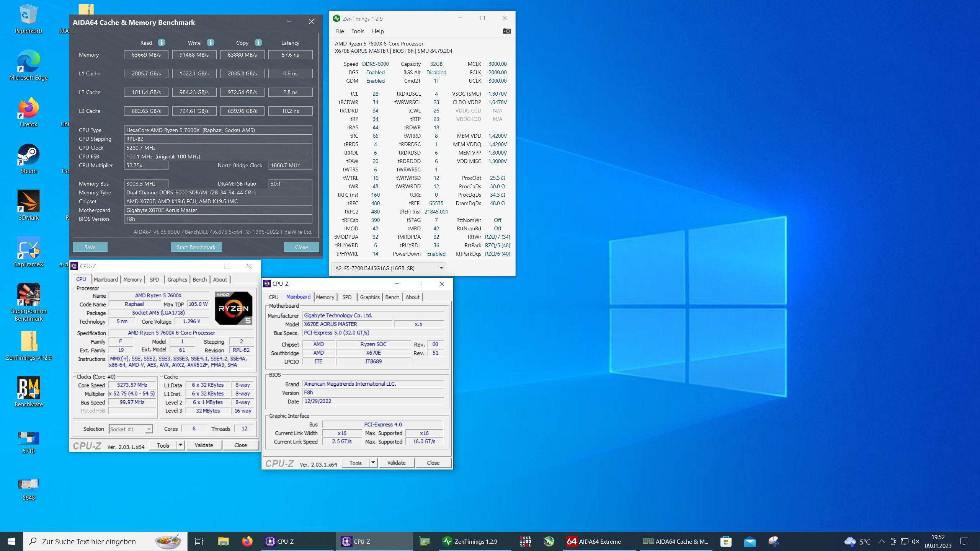Switch to SPD tab in left CPU-Z
Viewport: 980px width, 551px height.
coord(154,279)
